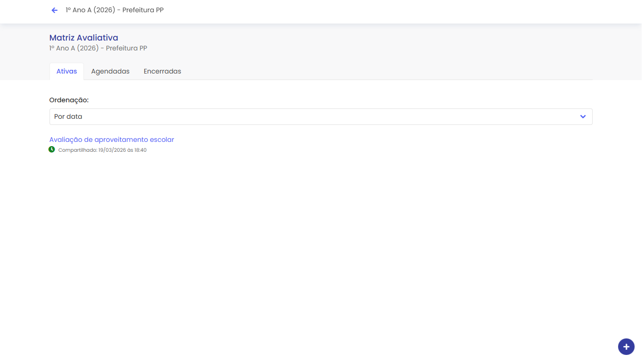Click the round plus add button

click(626, 346)
